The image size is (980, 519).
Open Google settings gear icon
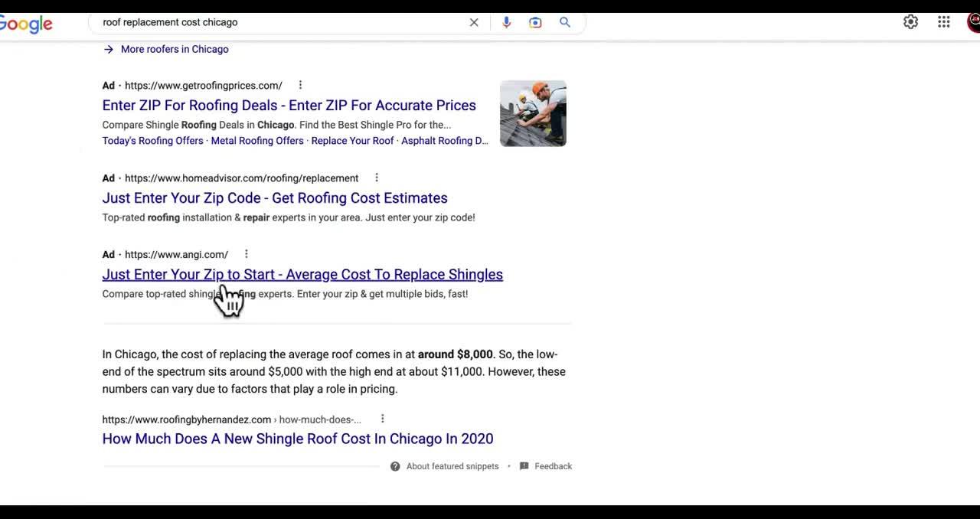click(910, 22)
